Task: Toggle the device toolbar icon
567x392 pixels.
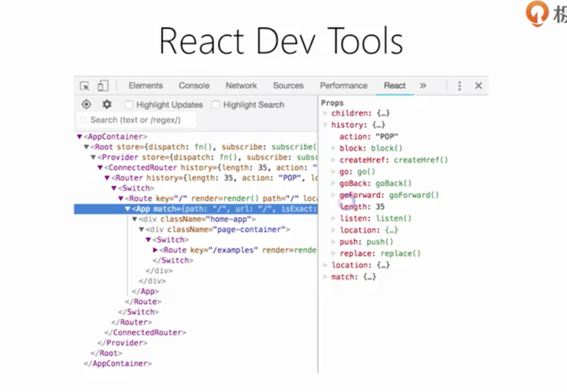Action: tap(103, 86)
